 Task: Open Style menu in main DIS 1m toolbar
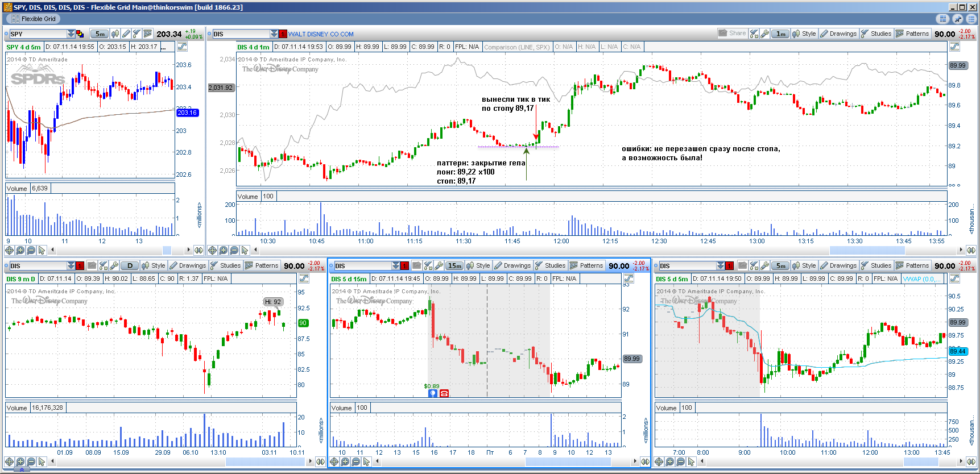click(x=804, y=34)
